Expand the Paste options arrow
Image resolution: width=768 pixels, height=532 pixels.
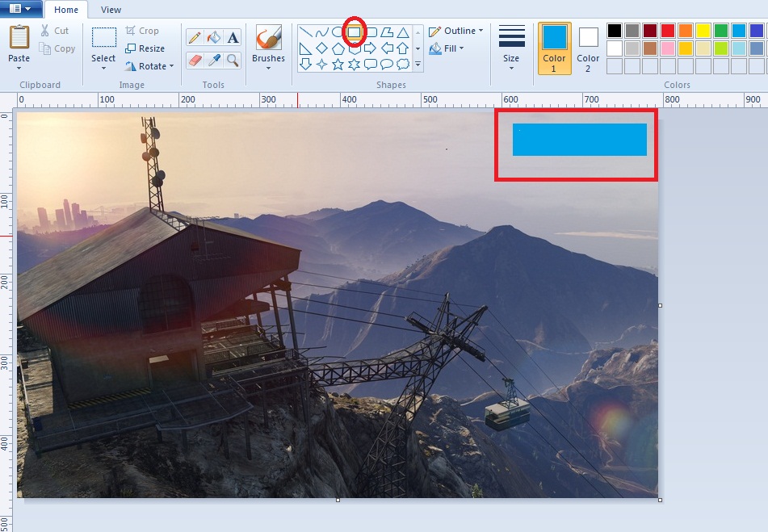coord(19,68)
